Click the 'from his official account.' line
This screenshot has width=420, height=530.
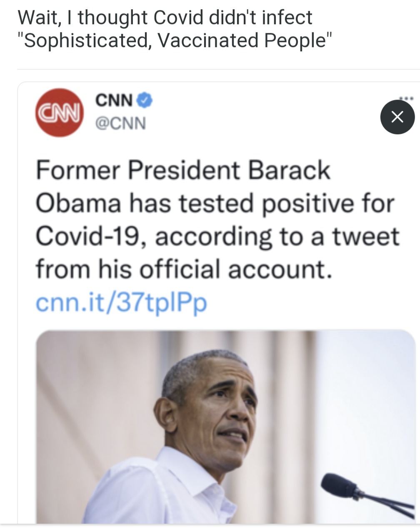coord(184,269)
